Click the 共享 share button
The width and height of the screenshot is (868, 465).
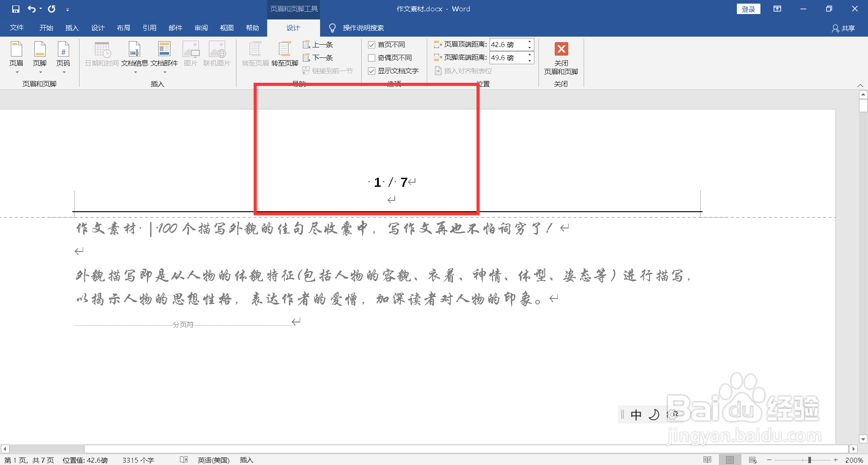coord(844,28)
